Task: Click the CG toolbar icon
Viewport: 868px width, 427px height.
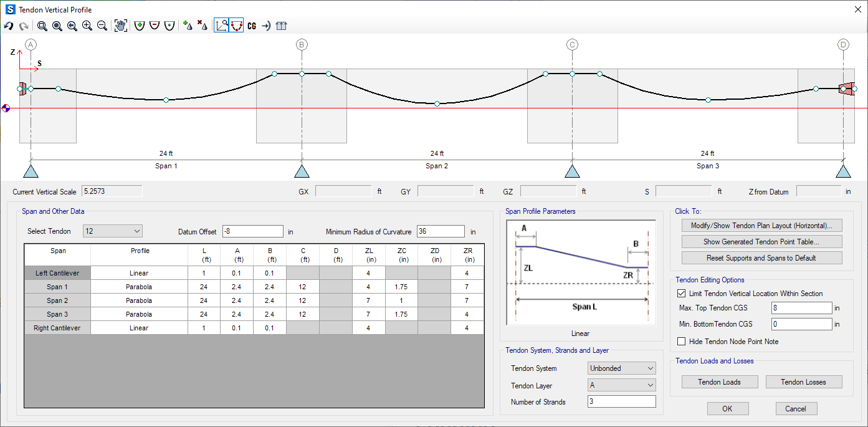Action: tap(252, 26)
